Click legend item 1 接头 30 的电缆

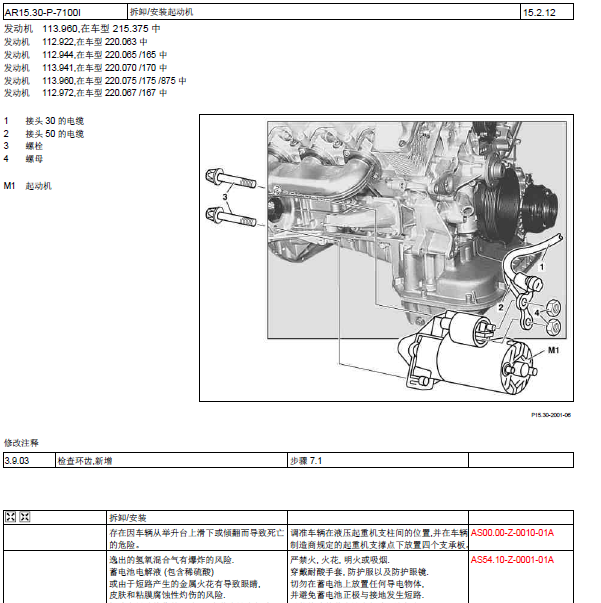tap(44, 121)
